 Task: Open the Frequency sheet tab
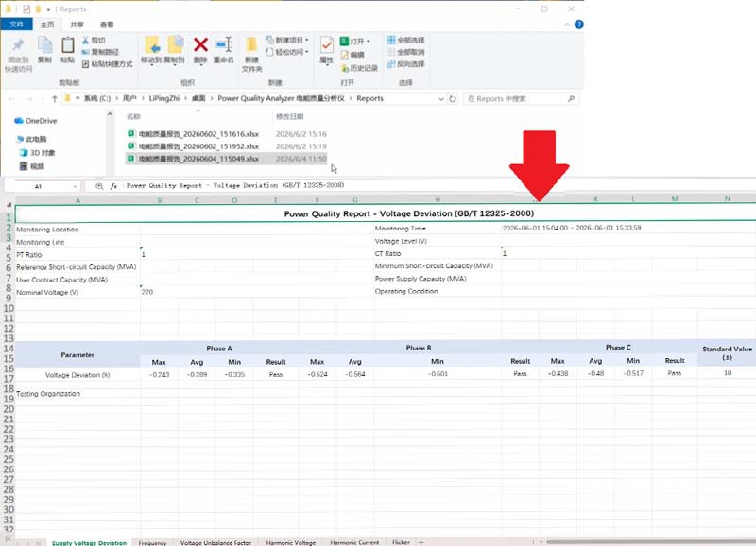tap(152, 542)
